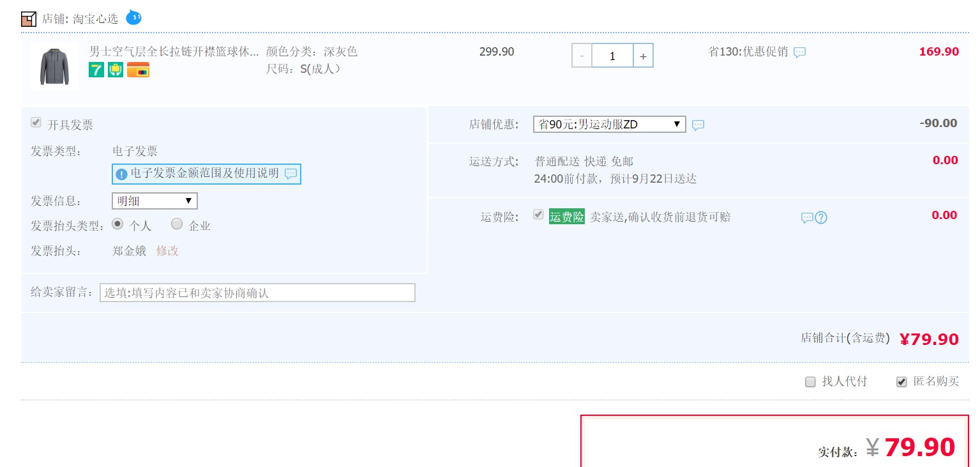
Task: Click the orange credit card payment badge
Action: 138,70
